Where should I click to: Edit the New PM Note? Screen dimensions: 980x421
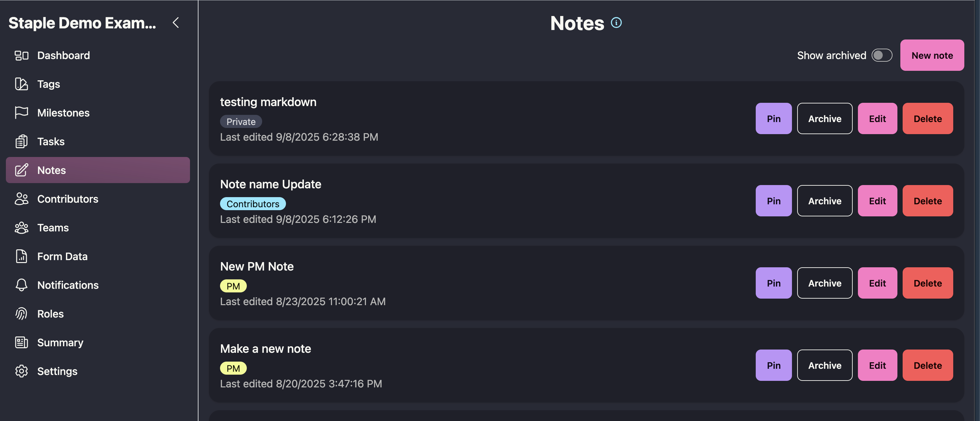click(877, 283)
